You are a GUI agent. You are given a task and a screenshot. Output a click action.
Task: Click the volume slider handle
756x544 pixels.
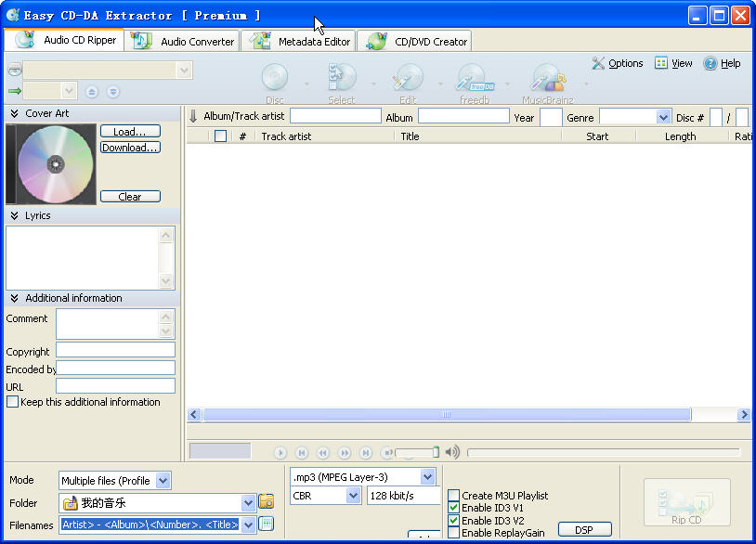coord(436,452)
